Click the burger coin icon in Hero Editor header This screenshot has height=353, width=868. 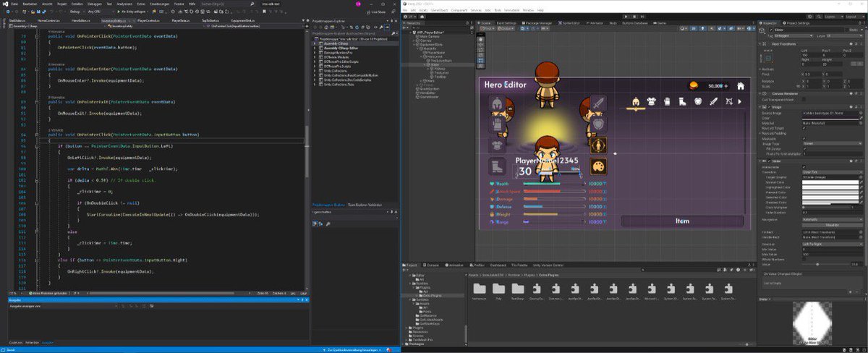tap(692, 85)
